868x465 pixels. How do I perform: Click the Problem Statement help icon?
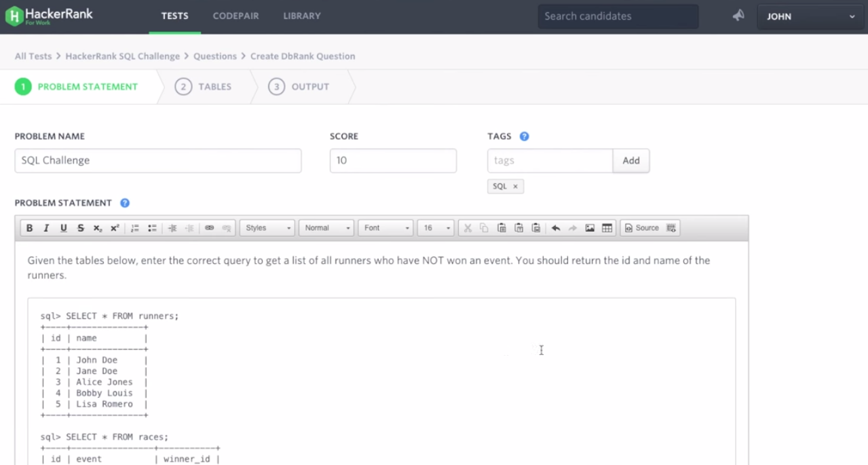point(125,203)
